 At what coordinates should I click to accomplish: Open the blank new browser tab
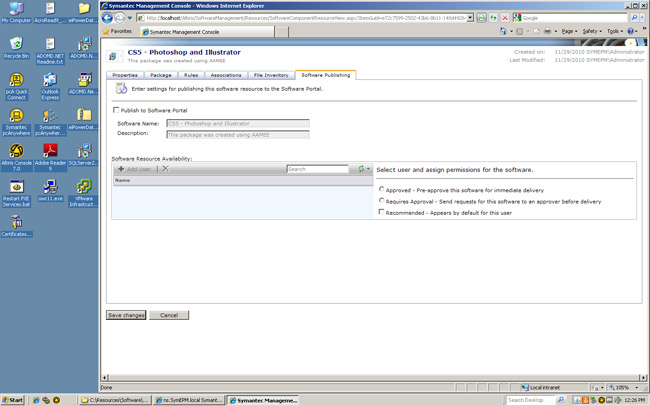click(282, 32)
